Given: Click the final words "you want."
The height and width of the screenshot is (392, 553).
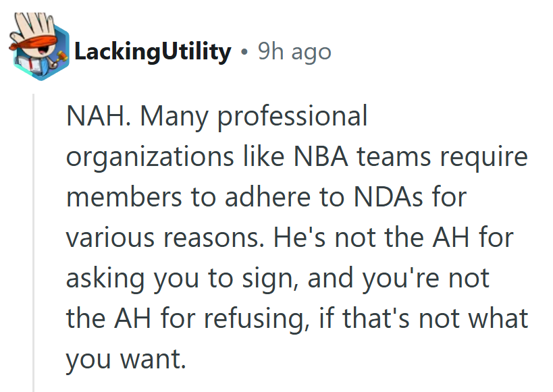Looking at the screenshot, I should point(126,359).
